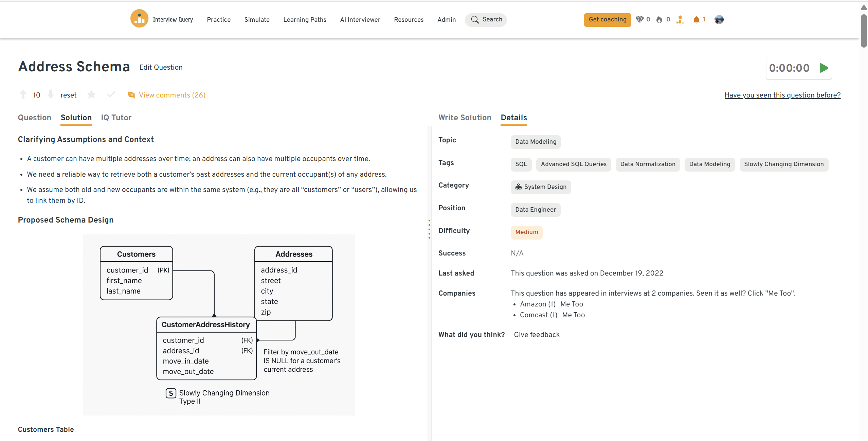Click the Search field

[x=486, y=19]
